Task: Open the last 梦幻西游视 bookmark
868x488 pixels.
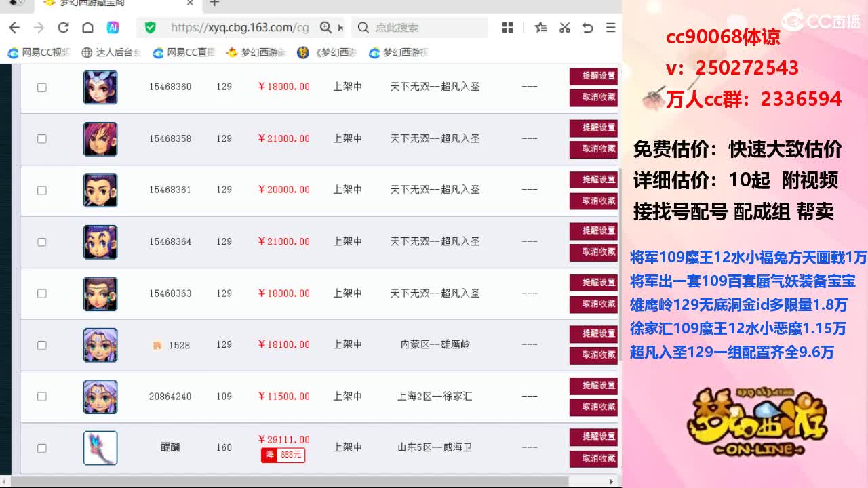Action: 399,53
